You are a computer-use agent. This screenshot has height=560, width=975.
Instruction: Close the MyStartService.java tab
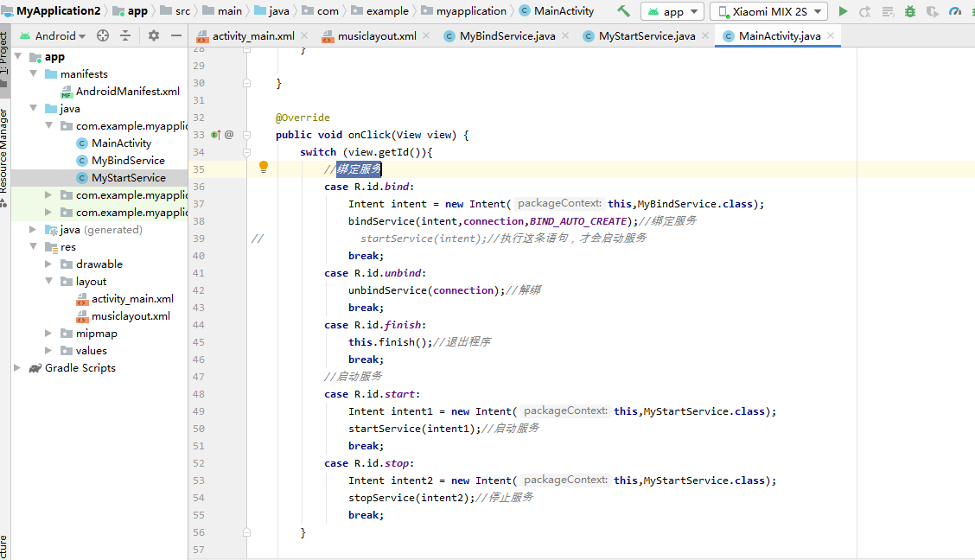(x=705, y=36)
